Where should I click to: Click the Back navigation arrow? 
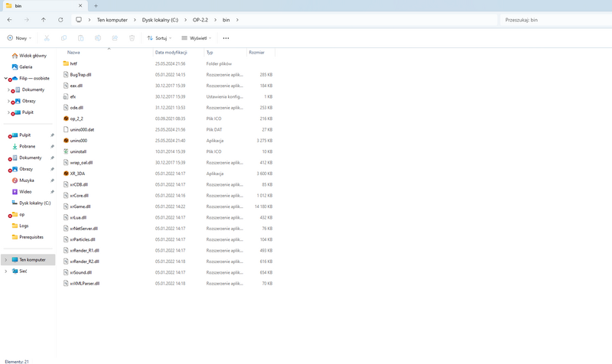coord(9,20)
